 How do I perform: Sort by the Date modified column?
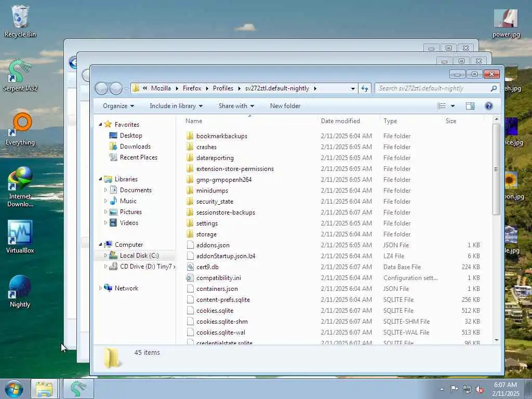click(349, 121)
